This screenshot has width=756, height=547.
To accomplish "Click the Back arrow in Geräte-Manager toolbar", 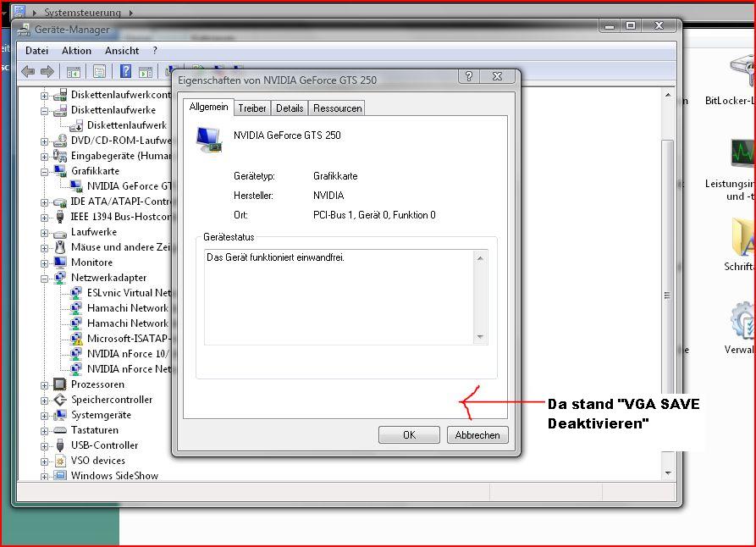I will pos(28,72).
